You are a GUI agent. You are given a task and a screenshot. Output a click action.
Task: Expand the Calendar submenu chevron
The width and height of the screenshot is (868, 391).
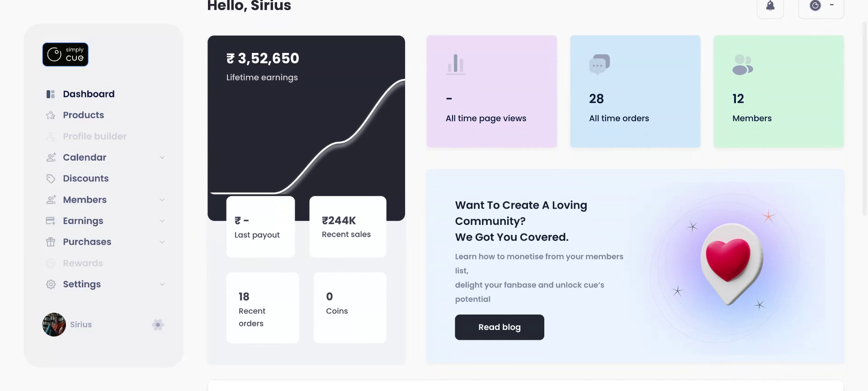[x=162, y=157]
